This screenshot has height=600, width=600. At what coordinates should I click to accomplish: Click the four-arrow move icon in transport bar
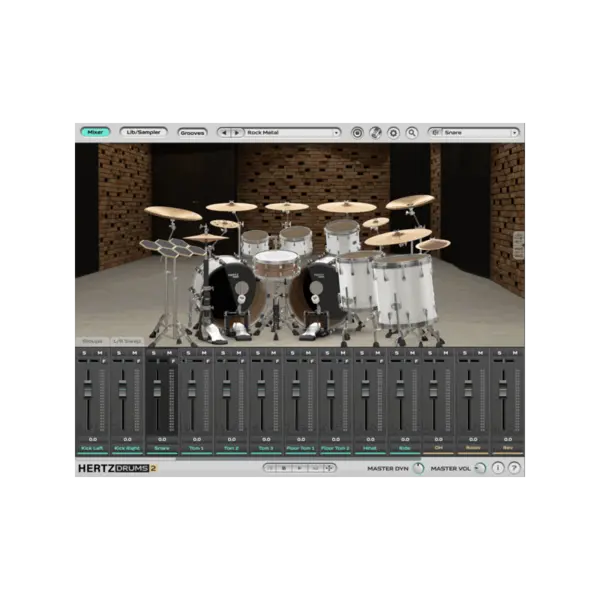329,468
